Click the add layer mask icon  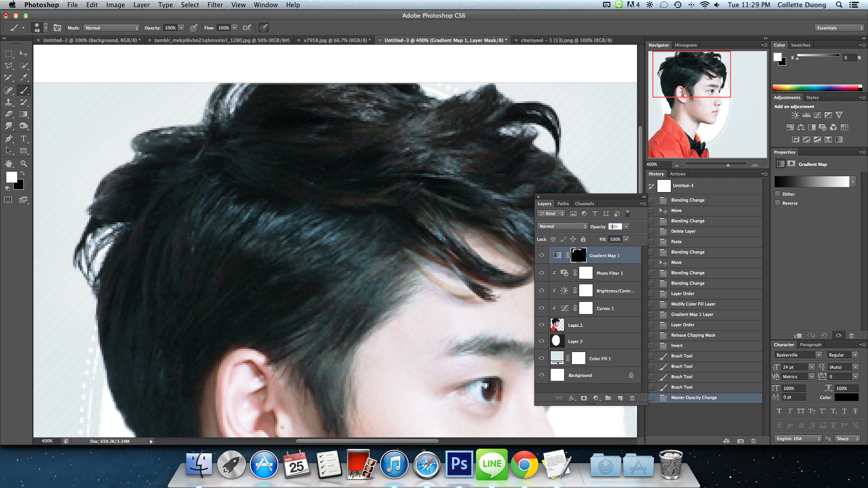pos(584,398)
